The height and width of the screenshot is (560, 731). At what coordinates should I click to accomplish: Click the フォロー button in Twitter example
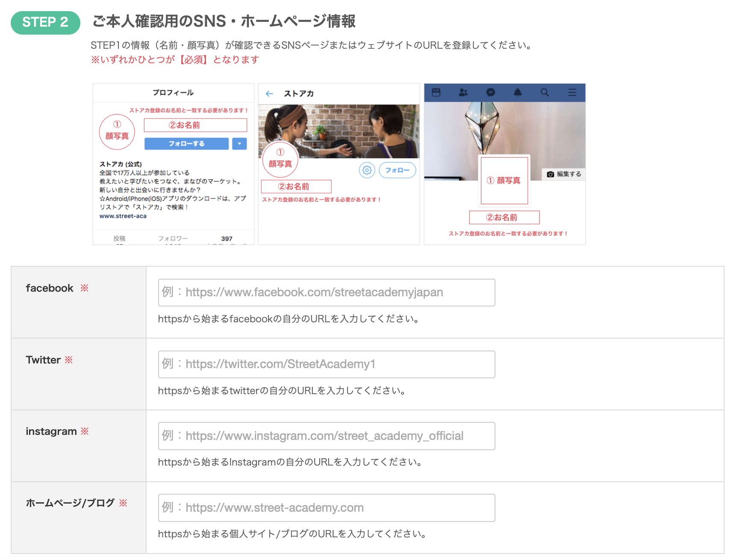[x=398, y=170]
